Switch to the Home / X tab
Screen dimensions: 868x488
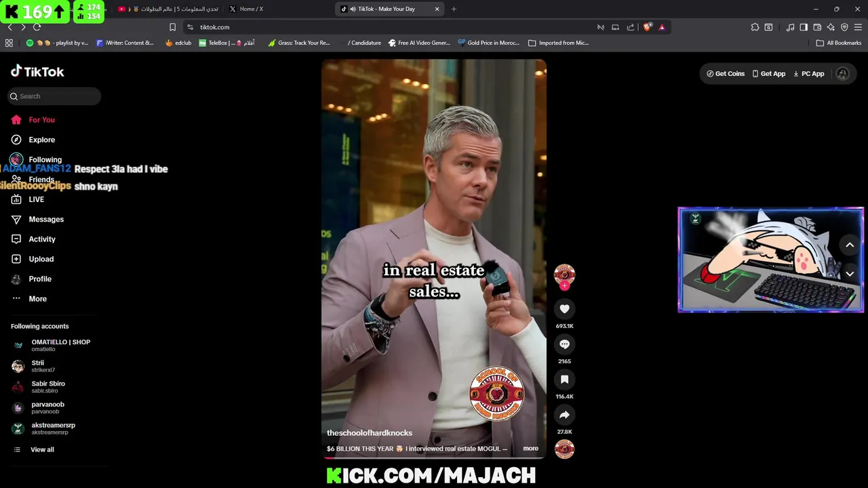click(252, 9)
